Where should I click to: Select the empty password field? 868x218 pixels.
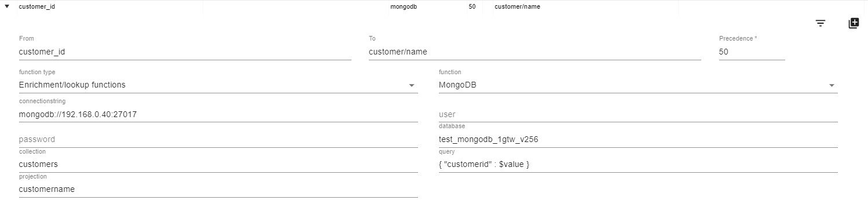click(x=218, y=139)
